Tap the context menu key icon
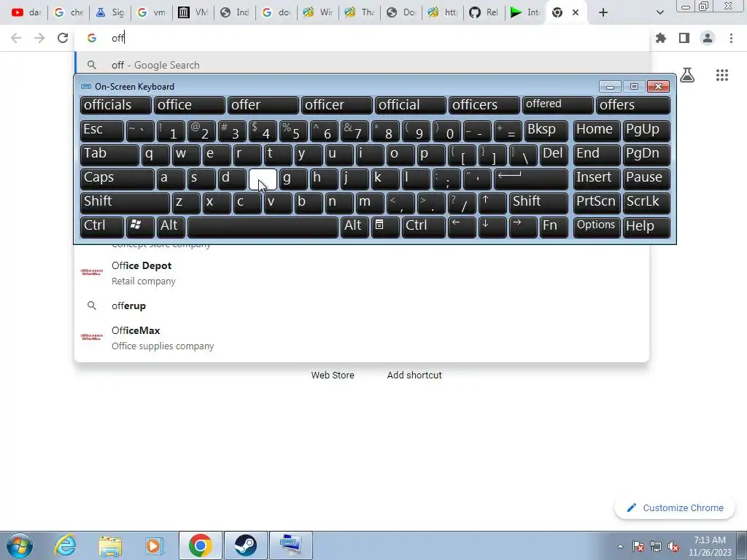747x560 pixels. pos(385,227)
